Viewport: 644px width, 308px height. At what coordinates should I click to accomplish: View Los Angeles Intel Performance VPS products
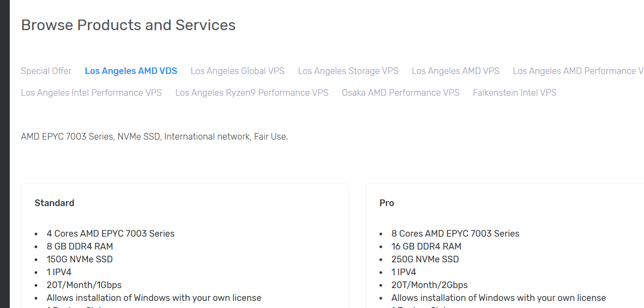click(x=91, y=93)
